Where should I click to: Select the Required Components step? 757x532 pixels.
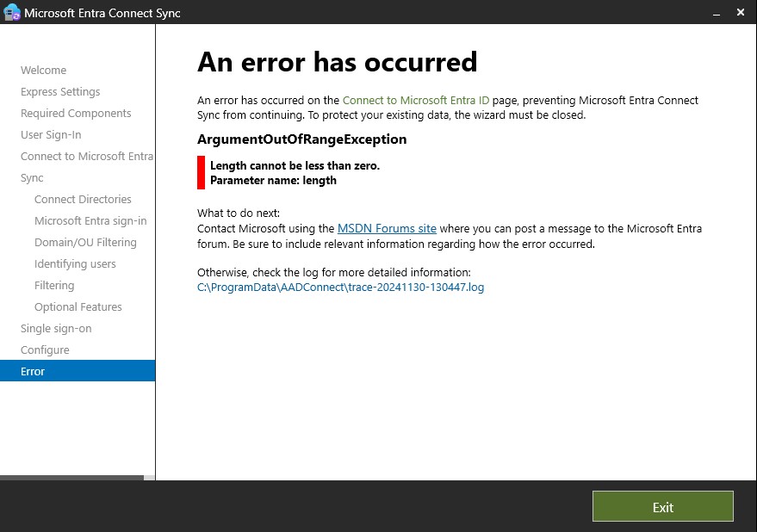[76, 113]
